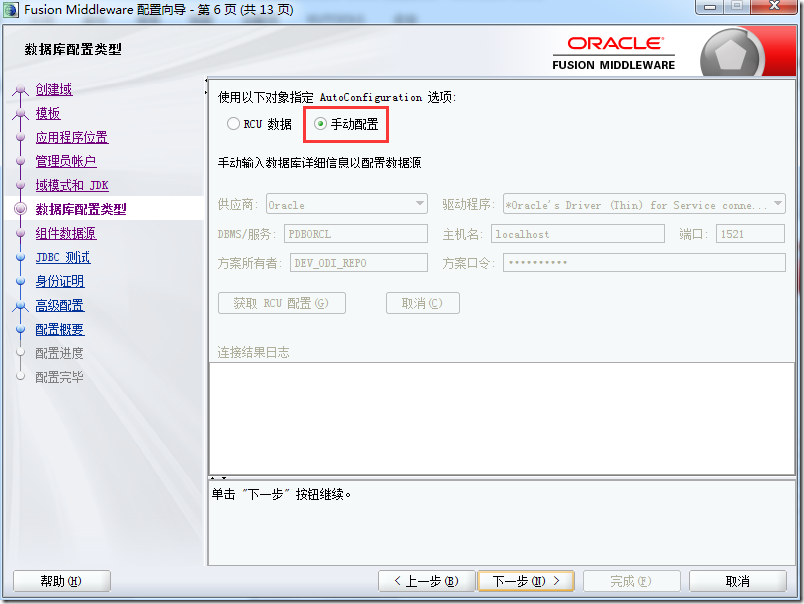Image resolution: width=804 pixels, height=604 pixels.
Task: Click the 管理员帐户 step bullet icon
Action: tap(21, 161)
